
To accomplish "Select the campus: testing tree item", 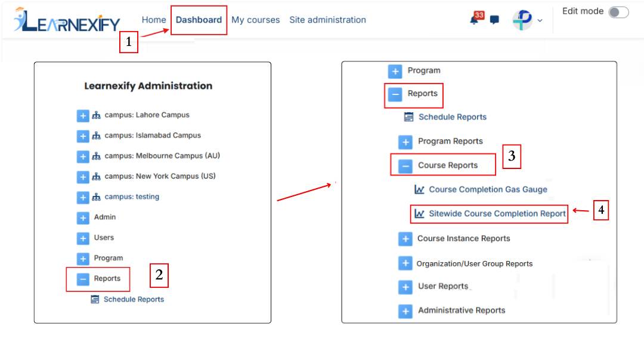I will (x=131, y=196).
